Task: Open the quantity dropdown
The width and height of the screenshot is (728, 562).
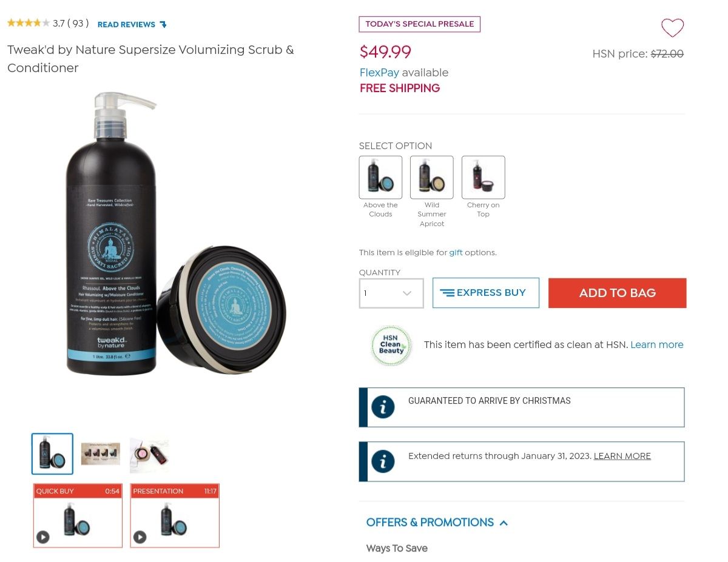Action: tap(391, 293)
